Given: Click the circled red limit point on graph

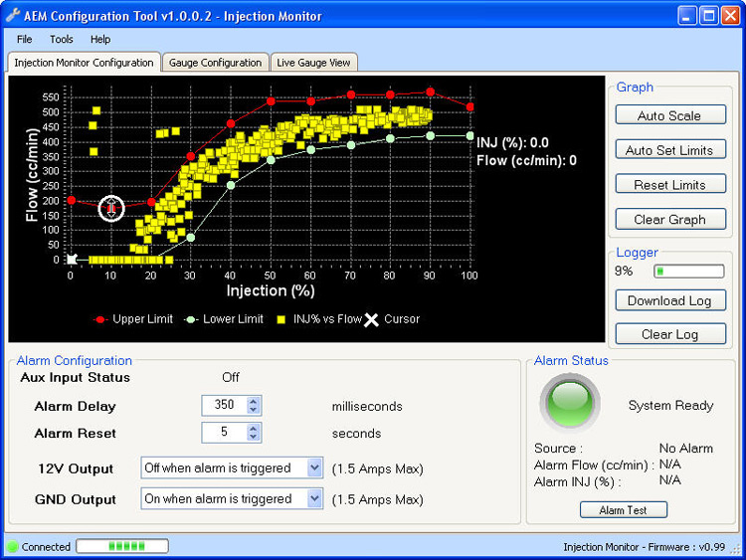Looking at the screenshot, I should 110,207.
